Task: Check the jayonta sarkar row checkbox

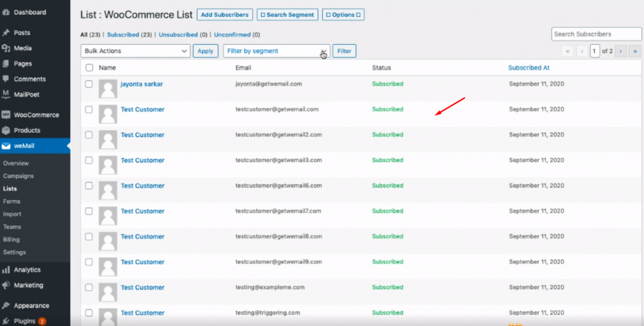Action: [x=89, y=84]
